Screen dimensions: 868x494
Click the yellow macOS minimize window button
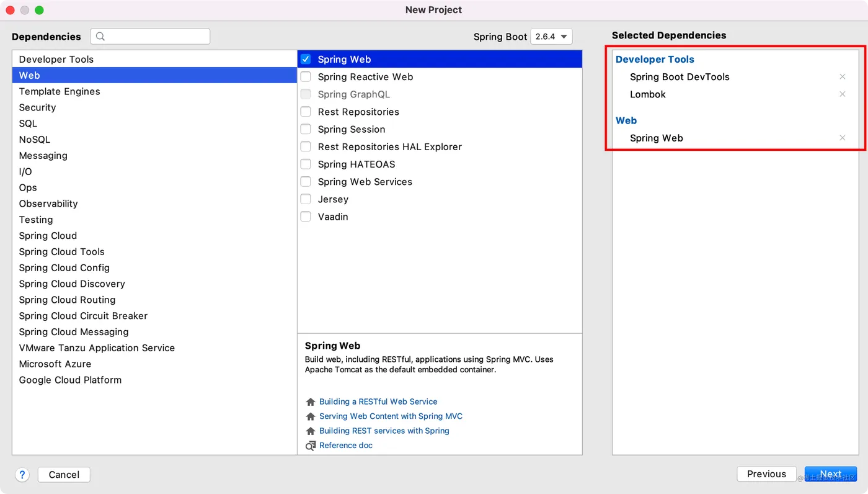(25, 10)
